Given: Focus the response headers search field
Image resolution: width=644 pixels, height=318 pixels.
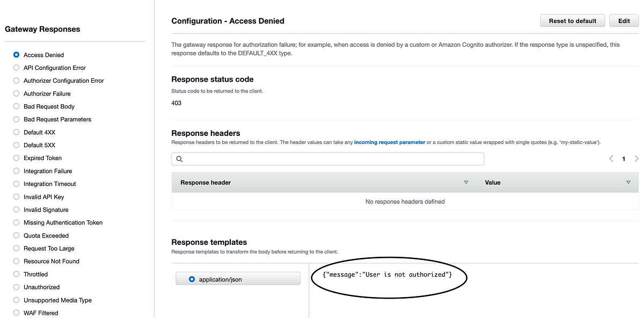Looking at the screenshot, I should click(328, 159).
